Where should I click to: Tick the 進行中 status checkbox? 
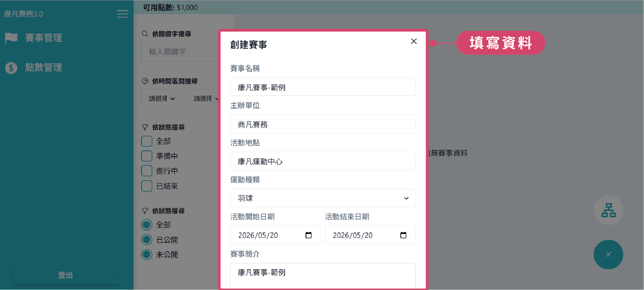coord(147,171)
